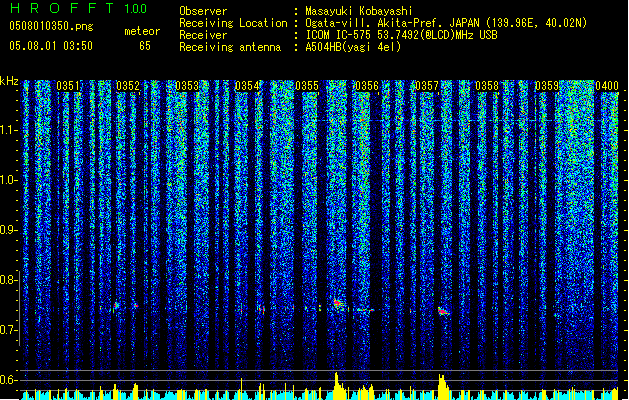
Task: Click the 0354 time marker
Action: pos(247,86)
